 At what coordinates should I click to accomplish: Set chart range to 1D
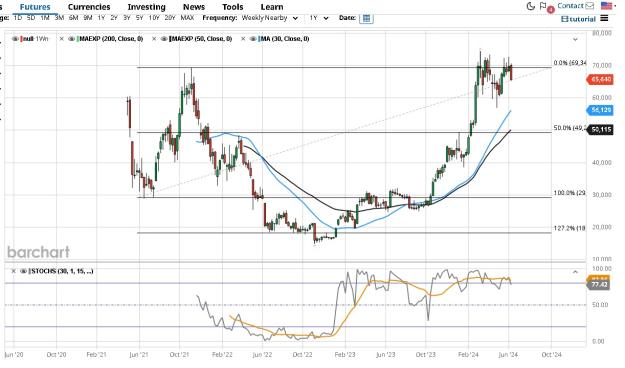tap(18, 18)
